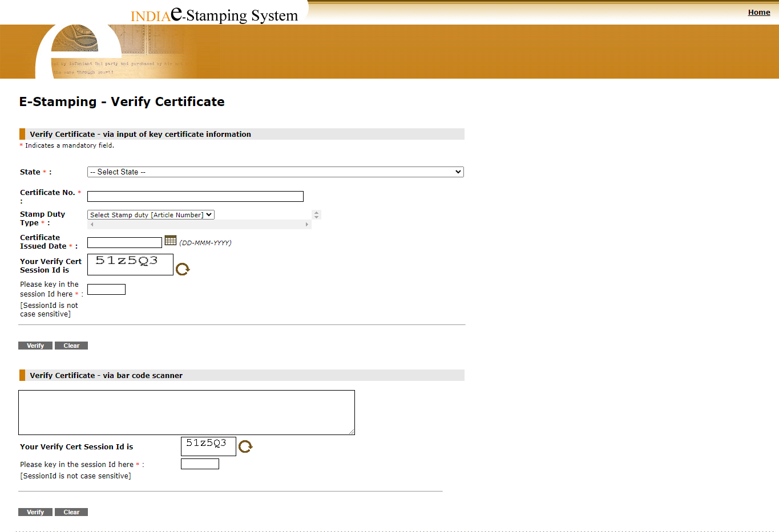
Task: Click 'Indicates a mandatory field.' note
Action: pyautogui.click(x=70, y=145)
